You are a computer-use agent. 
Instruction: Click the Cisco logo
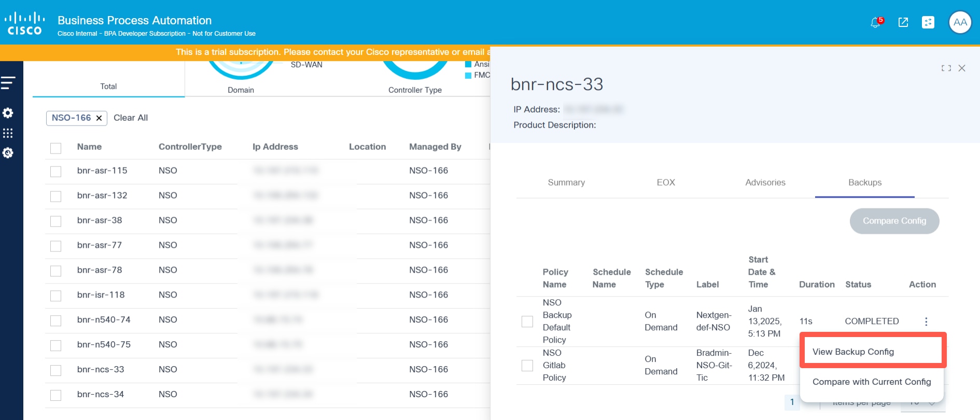(24, 23)
